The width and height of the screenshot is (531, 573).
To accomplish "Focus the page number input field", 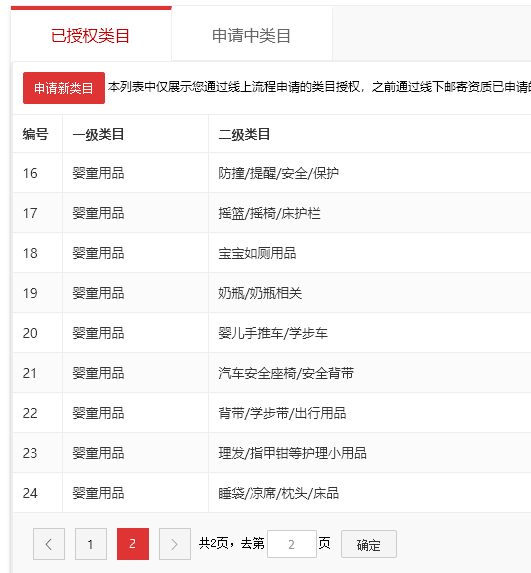I will 292,544.
